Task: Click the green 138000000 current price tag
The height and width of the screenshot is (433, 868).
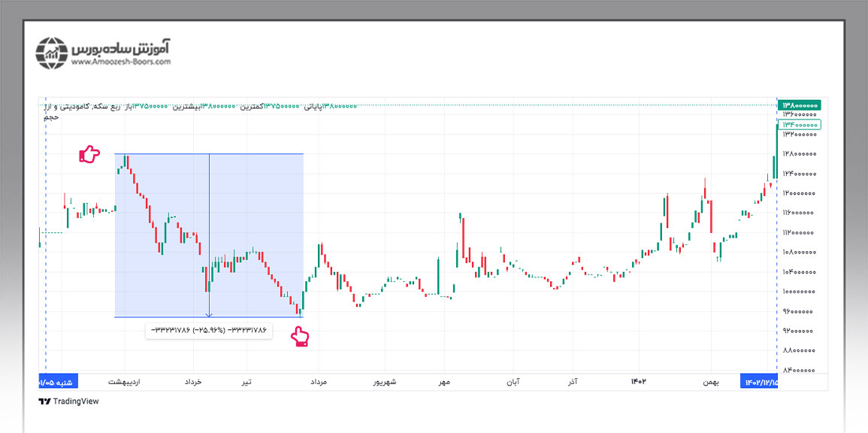Action: [x=800, y=106]
